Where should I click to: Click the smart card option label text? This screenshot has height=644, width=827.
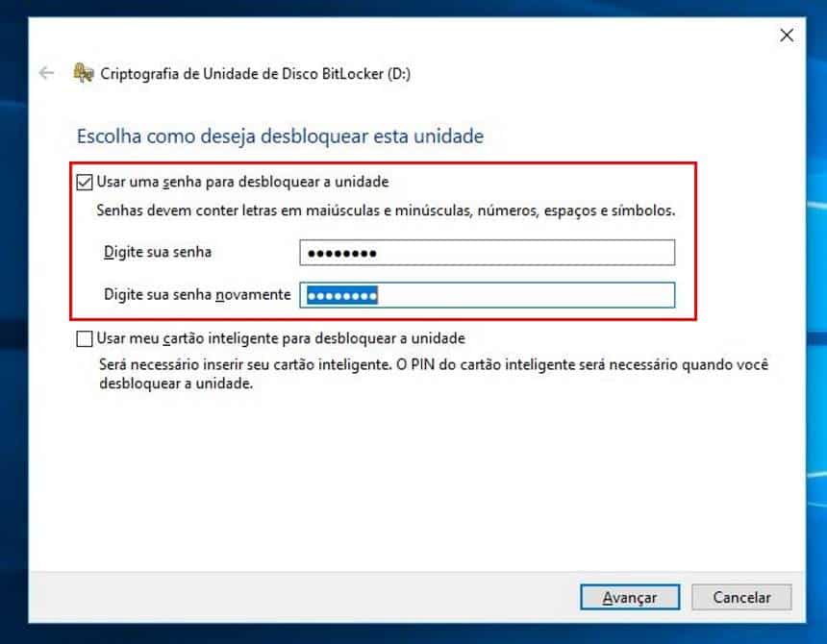point(279,338)
